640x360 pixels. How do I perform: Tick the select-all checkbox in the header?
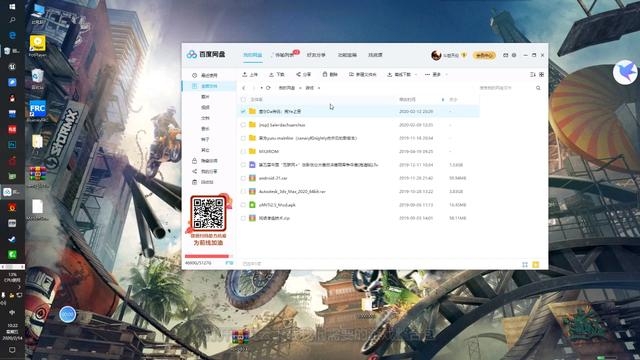coord(243,100)
